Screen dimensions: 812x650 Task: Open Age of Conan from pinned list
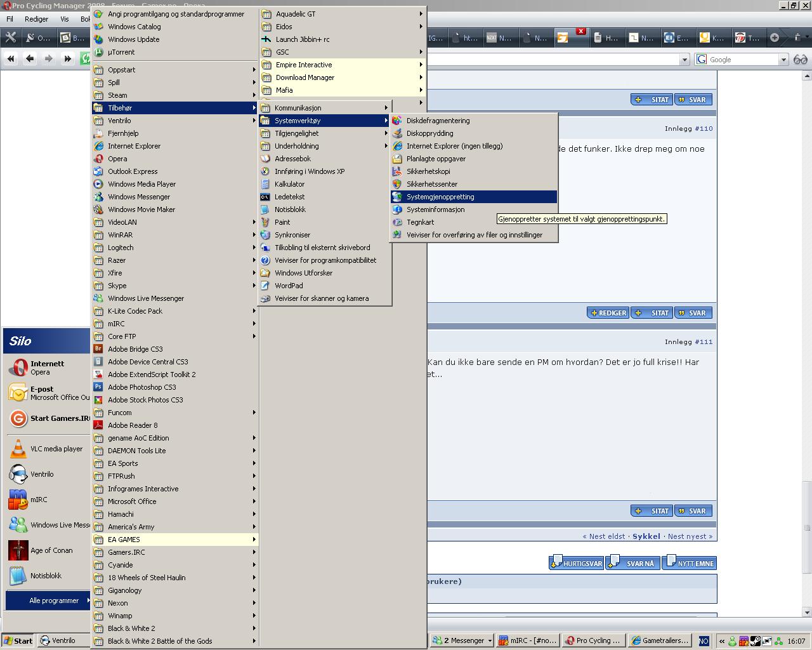click(48, 550)
